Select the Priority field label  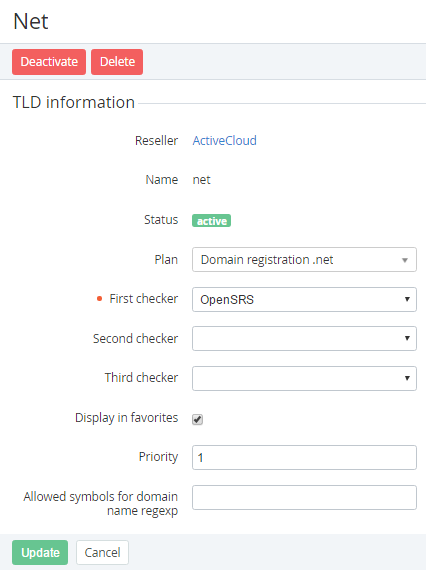tap(158, 456)
